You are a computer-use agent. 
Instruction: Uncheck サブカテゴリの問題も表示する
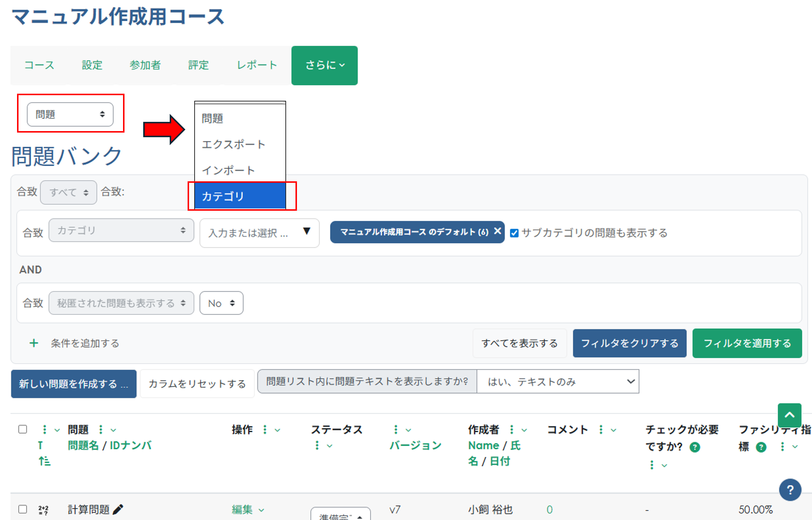[514, 233]
